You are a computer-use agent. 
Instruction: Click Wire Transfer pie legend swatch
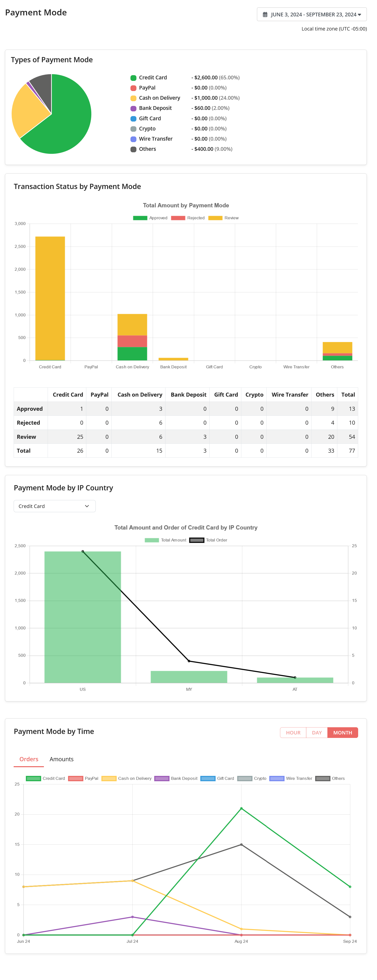click(x=133, y=139)
